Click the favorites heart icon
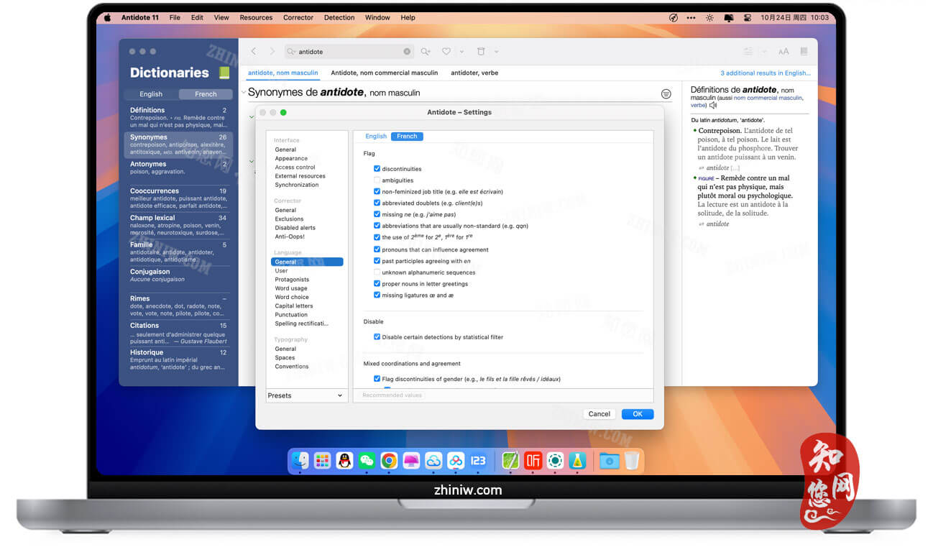The width and height of the screenshot is (933, 560). [446, 52]
